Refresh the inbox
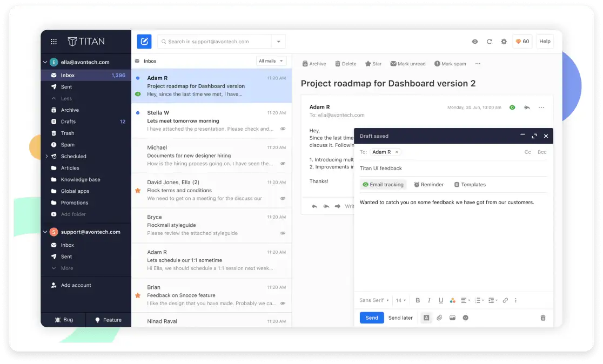 [x=490, y=42]
